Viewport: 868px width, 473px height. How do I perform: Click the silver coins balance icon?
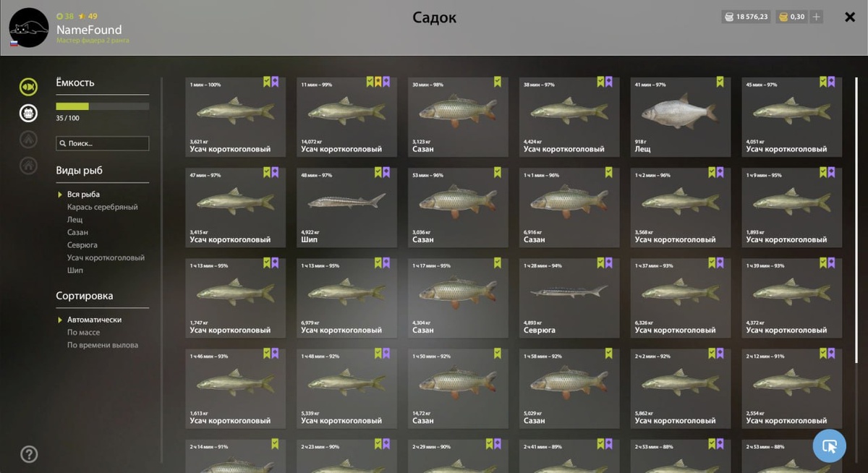pos(728,17)
